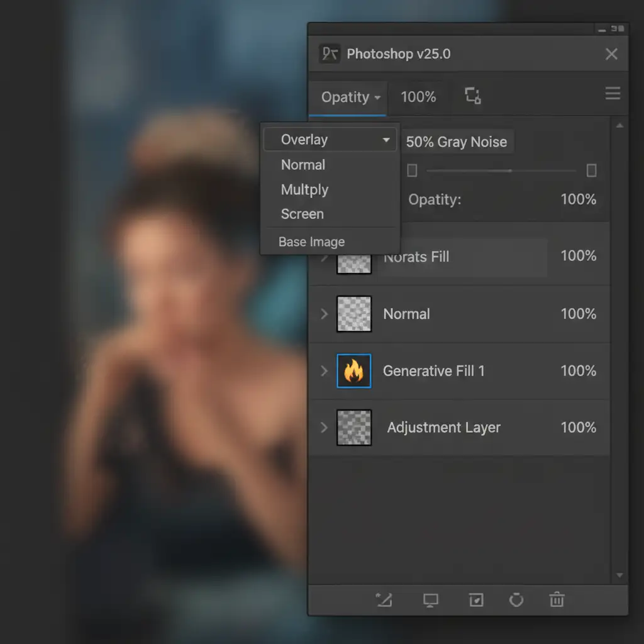
Task: Open the hamburger panel menu
Action: (x=612, y=94)
